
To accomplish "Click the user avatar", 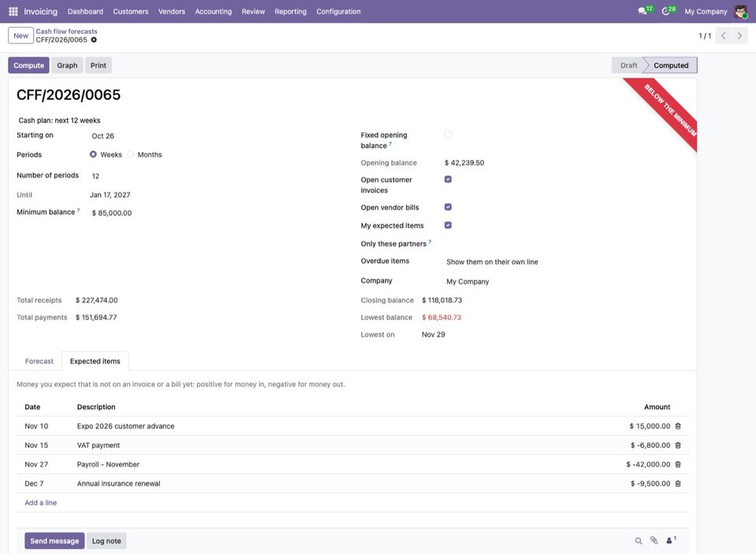I will (740, 11).
